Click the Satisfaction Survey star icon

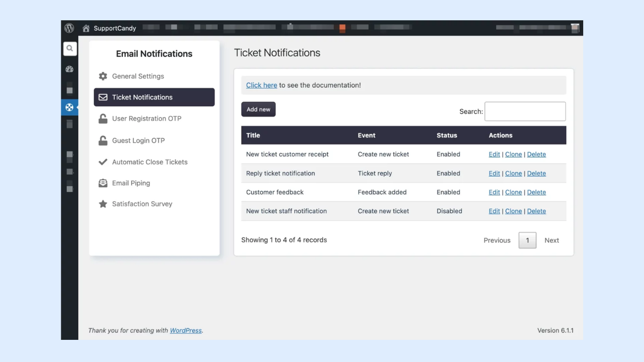tap(103, 204)
